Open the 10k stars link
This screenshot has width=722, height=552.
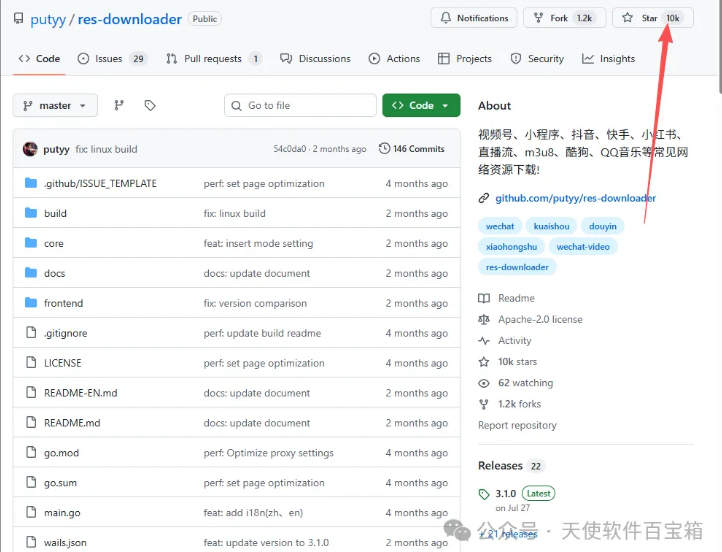pos(518,361)
